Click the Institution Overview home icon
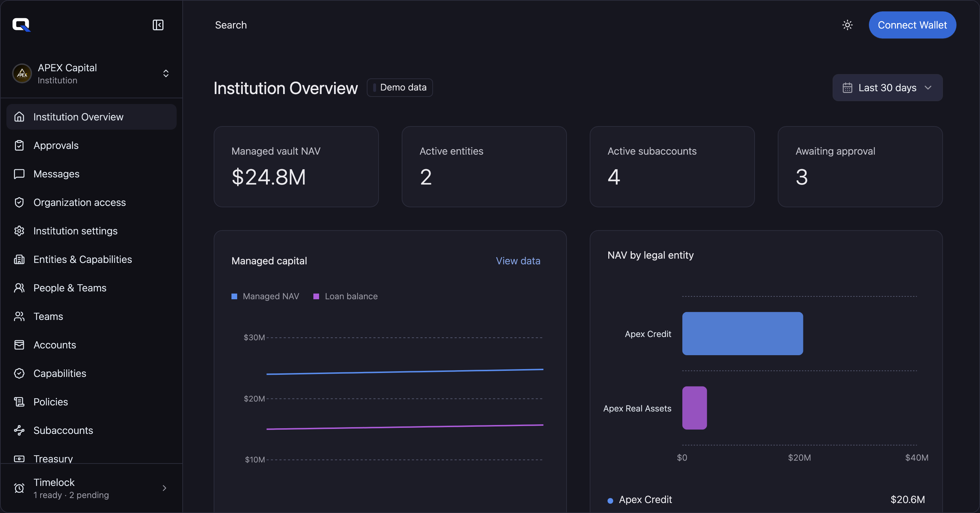The width and height of the screenshot is (980, 513). click(19, 117)
